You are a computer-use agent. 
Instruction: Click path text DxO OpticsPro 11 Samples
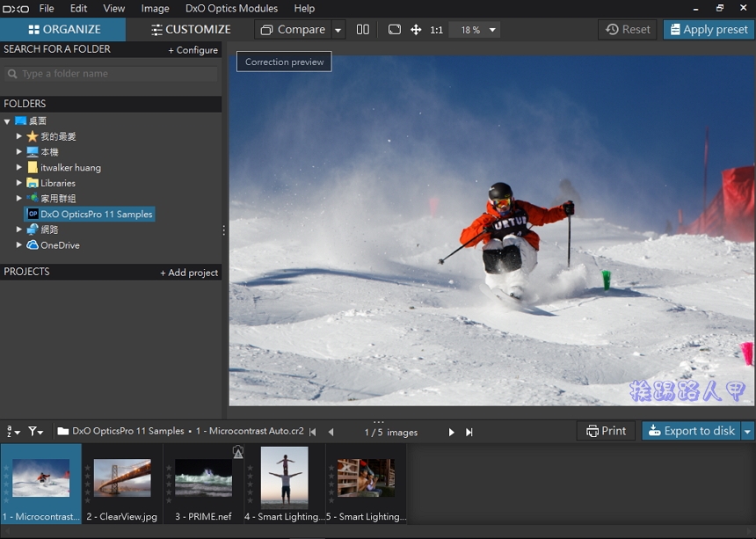(127, 431)
